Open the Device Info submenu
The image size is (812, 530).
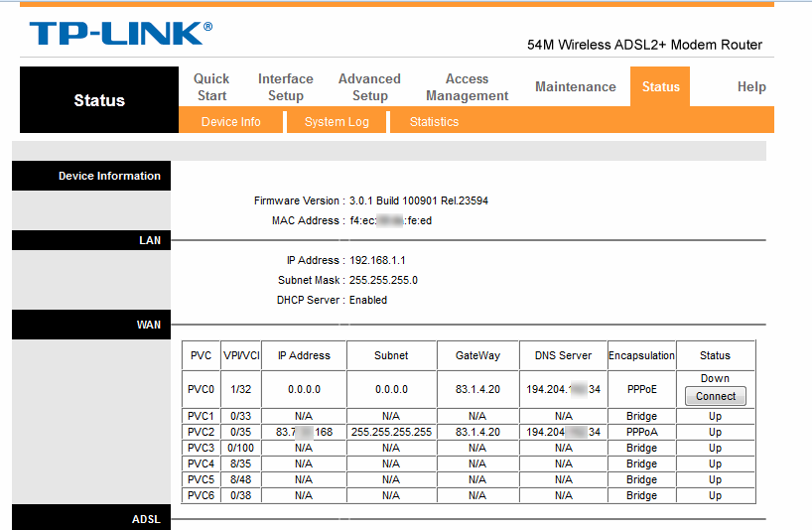(231, 122)
